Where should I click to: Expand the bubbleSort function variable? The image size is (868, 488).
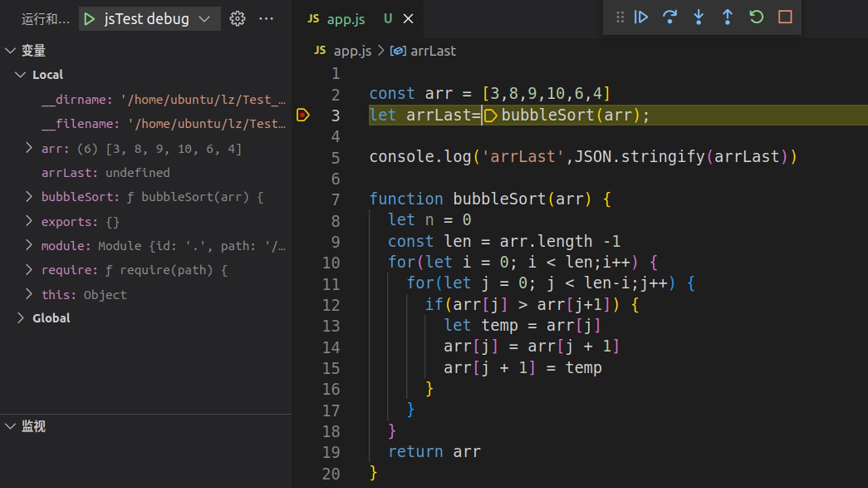(29, 196)
